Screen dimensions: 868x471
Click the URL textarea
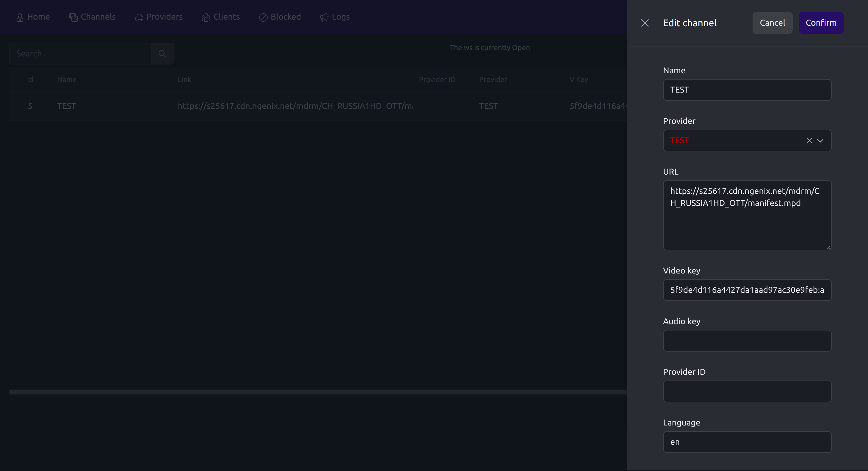(747, 215)
